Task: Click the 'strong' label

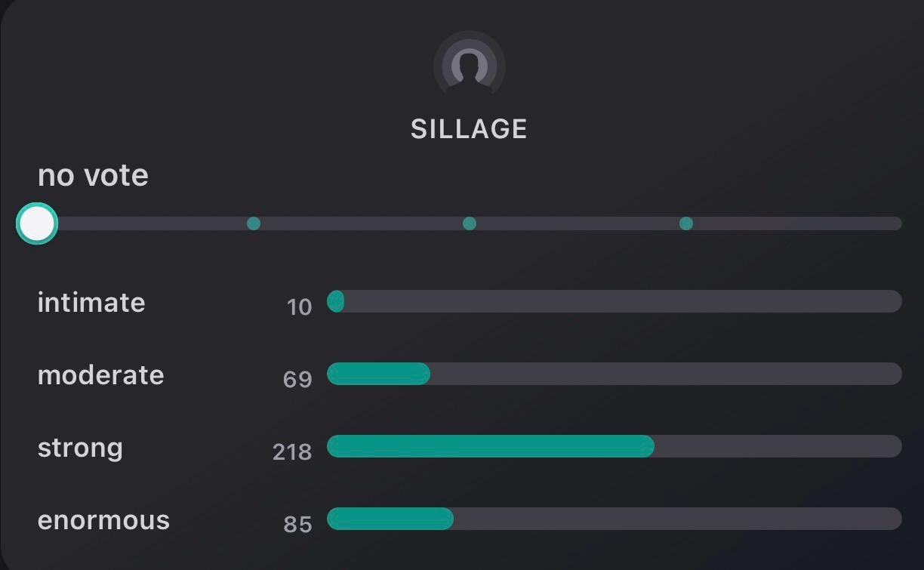Action: coord(80,447)
